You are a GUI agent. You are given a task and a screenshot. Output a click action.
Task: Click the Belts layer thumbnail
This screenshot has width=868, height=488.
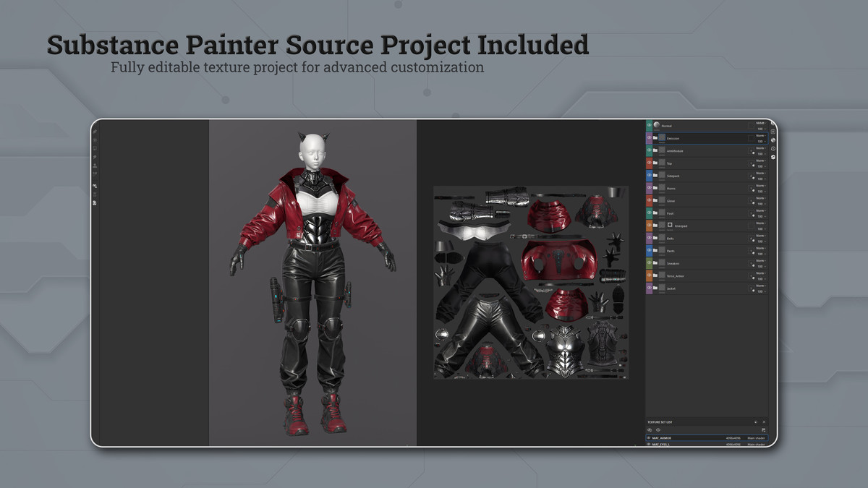click(x=662, y=238)
